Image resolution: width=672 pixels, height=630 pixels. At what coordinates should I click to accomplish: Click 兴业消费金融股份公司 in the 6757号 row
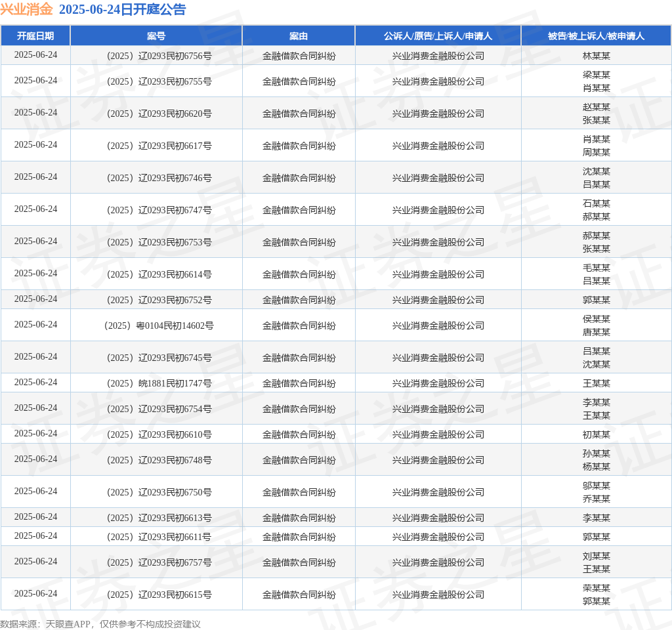438,562
